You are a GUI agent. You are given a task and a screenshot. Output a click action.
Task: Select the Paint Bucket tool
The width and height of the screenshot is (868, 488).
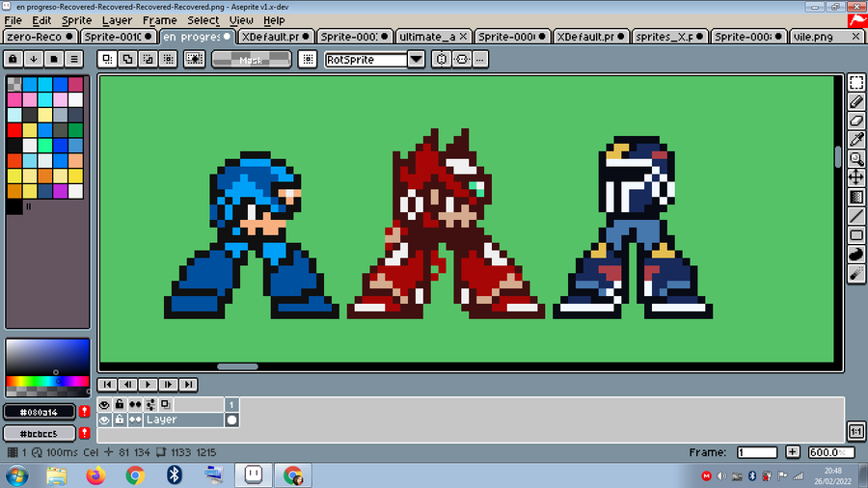pyautogui.click(x=856, y=197)
